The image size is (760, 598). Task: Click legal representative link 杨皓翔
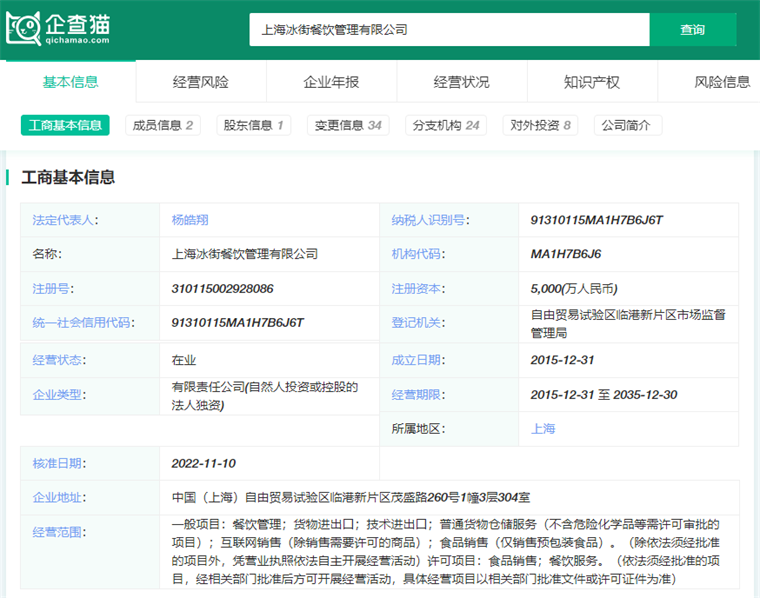coord(190,220)
